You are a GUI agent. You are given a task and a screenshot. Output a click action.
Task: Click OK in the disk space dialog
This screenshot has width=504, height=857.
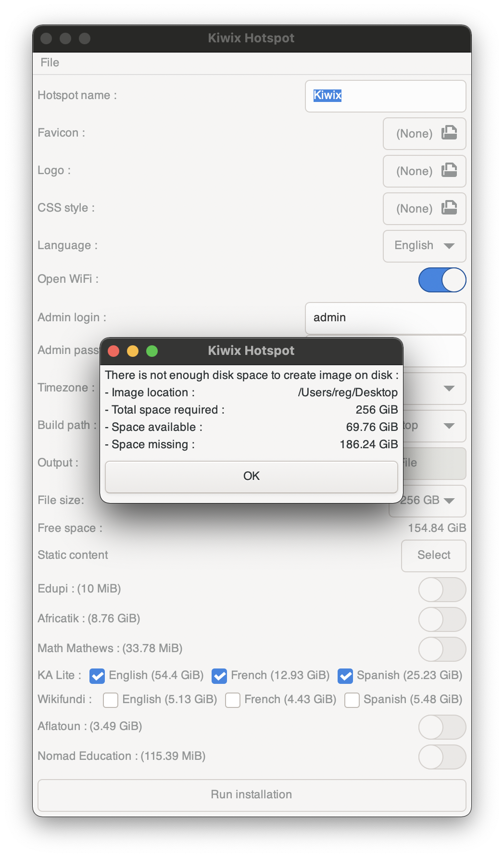click(x=252, y=477)
